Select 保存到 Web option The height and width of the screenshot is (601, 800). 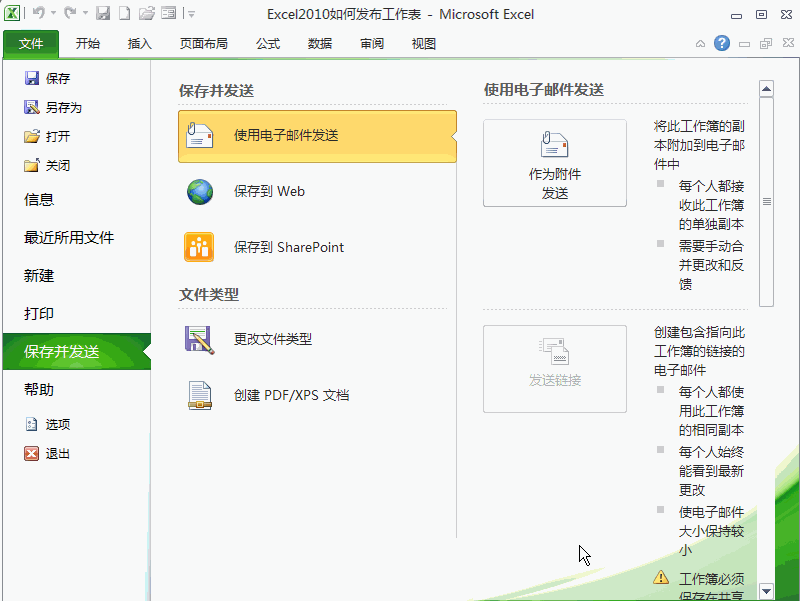coord(317,192)
